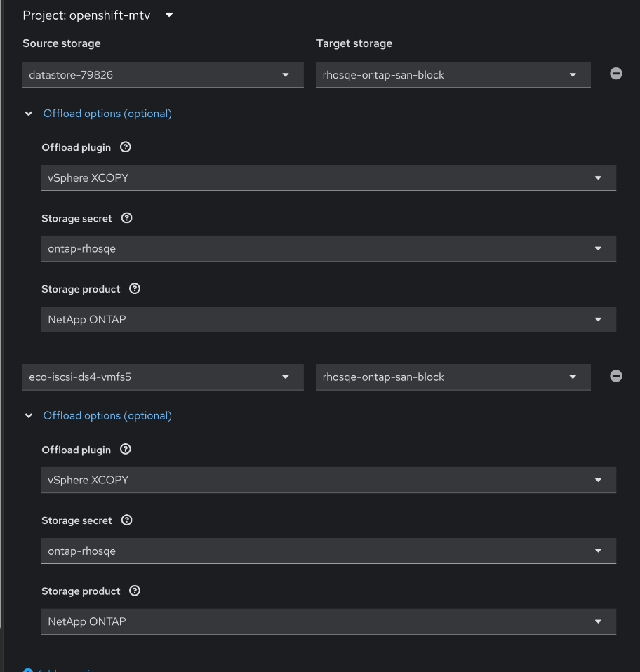The height and width of the screenshot is (672, 640).
Task: Open second vSphere XCOPY plugin dropdown
Action: coord(328,481)
